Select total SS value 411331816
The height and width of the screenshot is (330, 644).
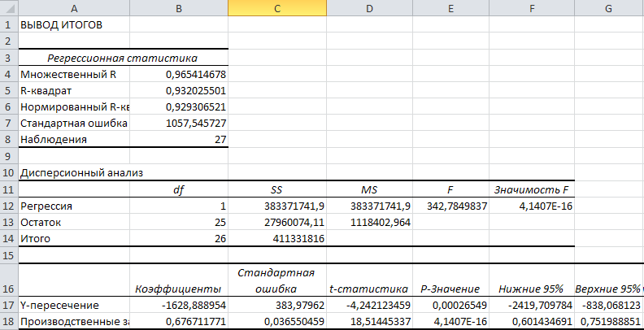point(277,238)
